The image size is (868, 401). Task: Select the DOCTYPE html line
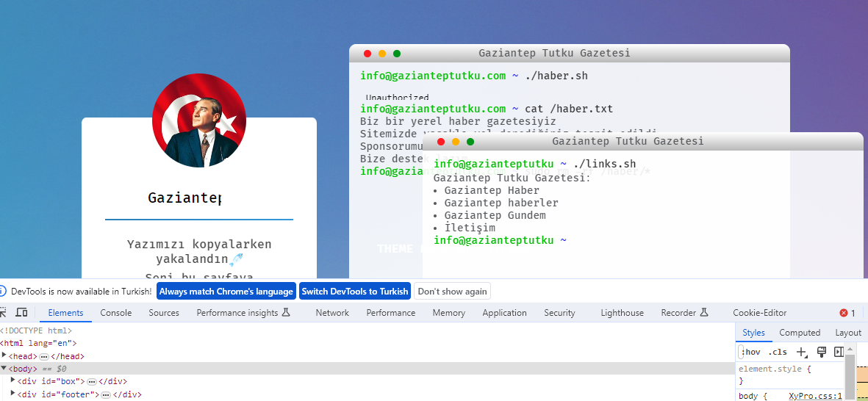click(36, 330)
